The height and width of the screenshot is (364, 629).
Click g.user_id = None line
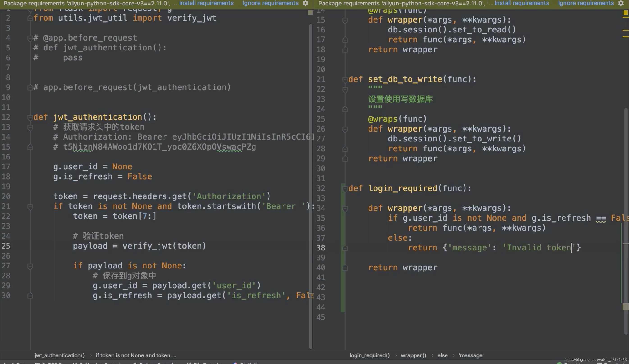point(93,167)
